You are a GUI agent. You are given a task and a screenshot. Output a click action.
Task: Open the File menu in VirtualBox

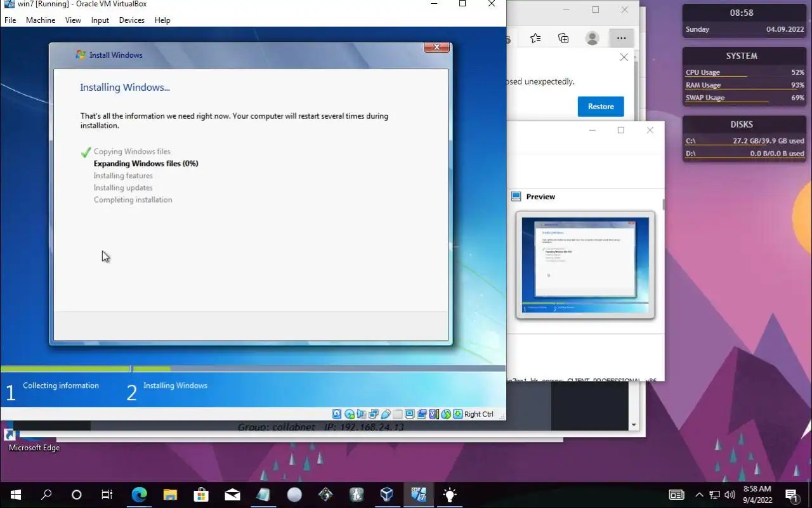[10, 20]
